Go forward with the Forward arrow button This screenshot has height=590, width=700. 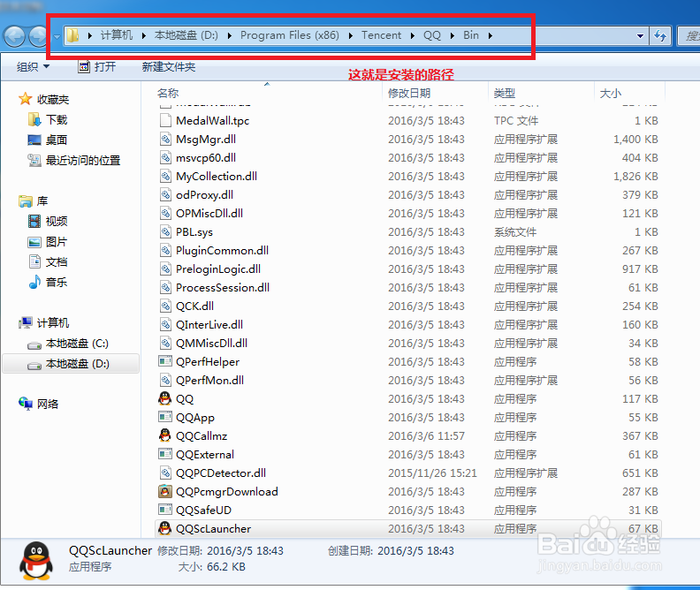[x=37, y=36]
